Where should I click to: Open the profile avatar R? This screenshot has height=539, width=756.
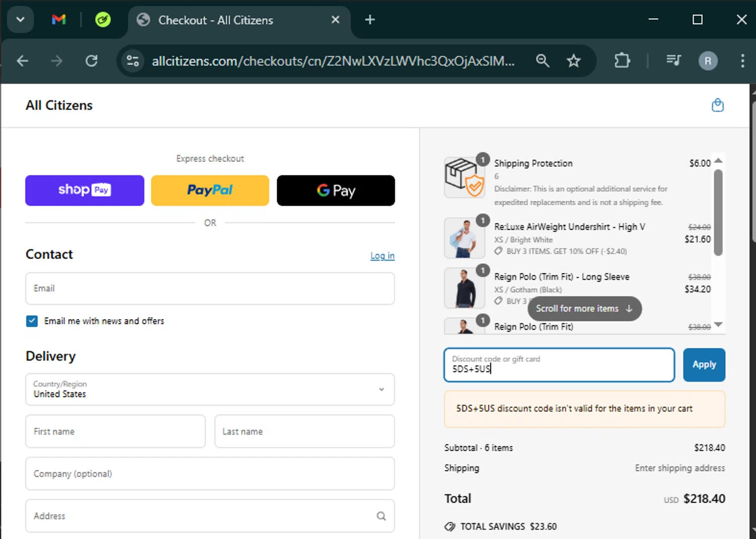pyautogui.click(x=708, y=61)
